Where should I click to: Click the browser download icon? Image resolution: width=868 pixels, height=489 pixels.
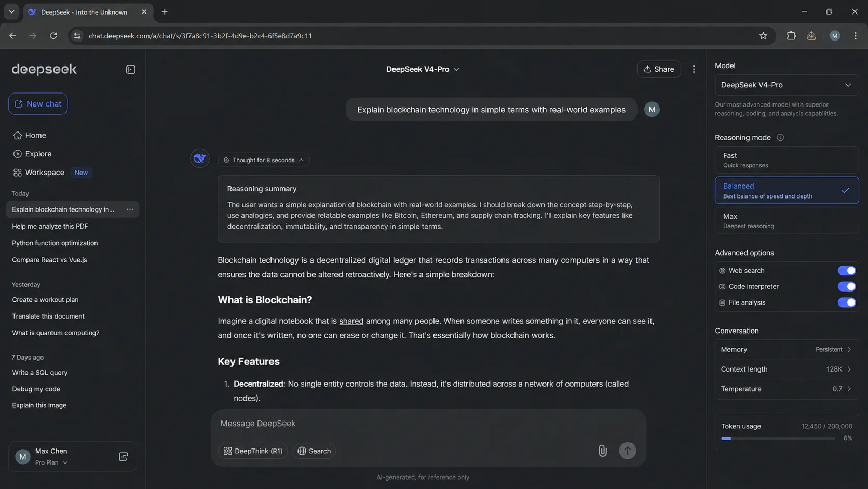pyautogui.click(x=811, y=36)
